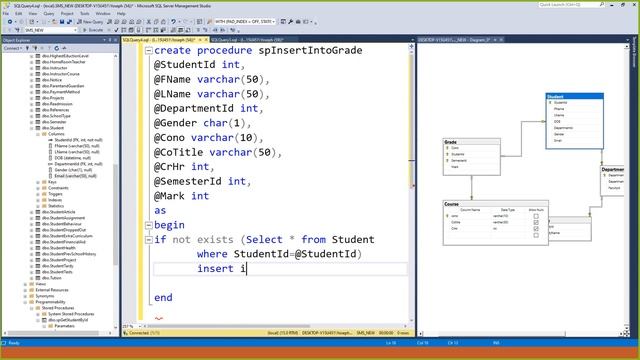The width and height of the screenshot is (640, 360).
Task: Collapse the Programmability folder node
Action: tap(25, 302)
